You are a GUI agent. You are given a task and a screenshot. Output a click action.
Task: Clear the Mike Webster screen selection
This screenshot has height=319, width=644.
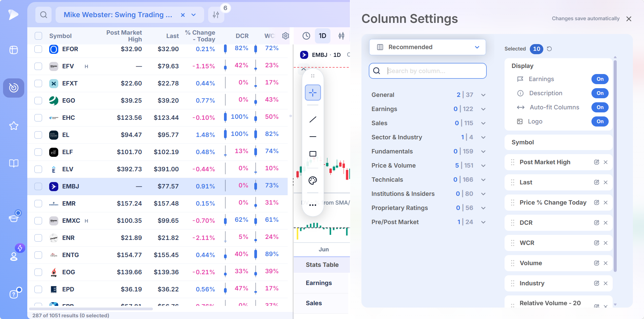[183, 15]
